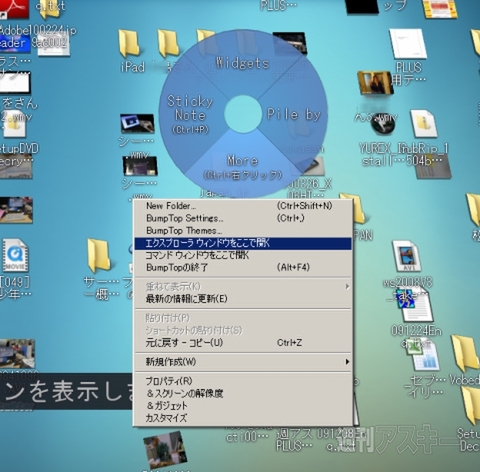This screenshot has height=472, width=480.
Task: Select the PLUS white document icon
Action: [x=408, y=44]
